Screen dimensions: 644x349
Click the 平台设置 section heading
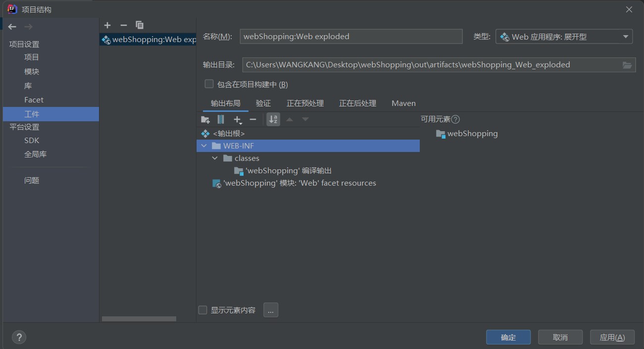coord(24,127)
